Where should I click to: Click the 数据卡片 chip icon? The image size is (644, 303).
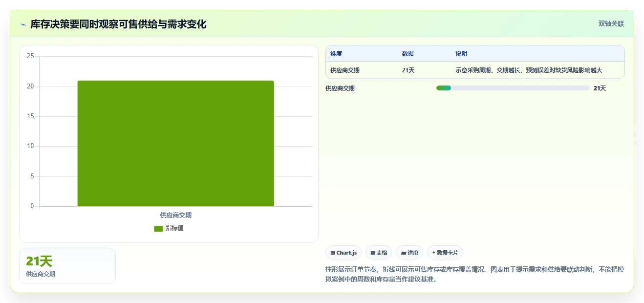[434, 253]
